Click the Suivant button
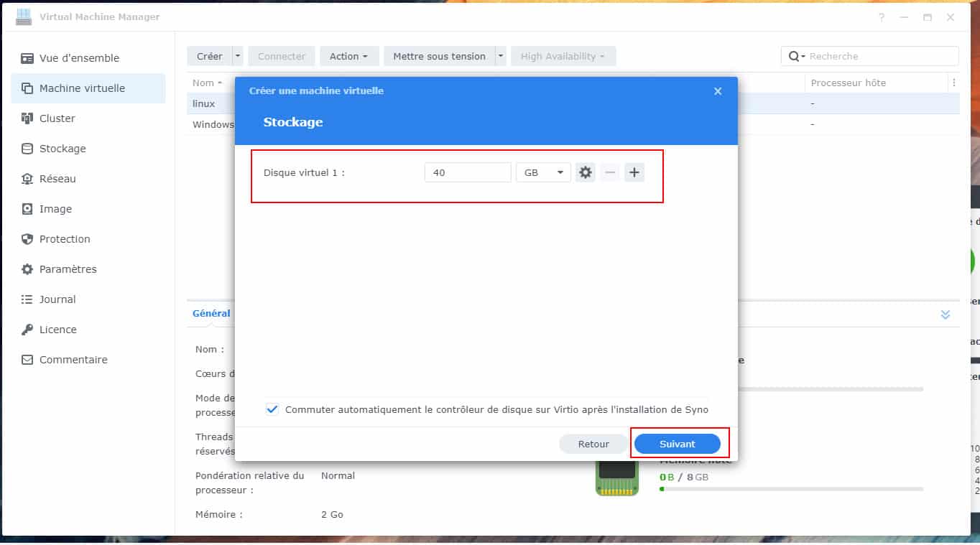Viewport: 980px width, 545px height. click(x=678, y=444)
